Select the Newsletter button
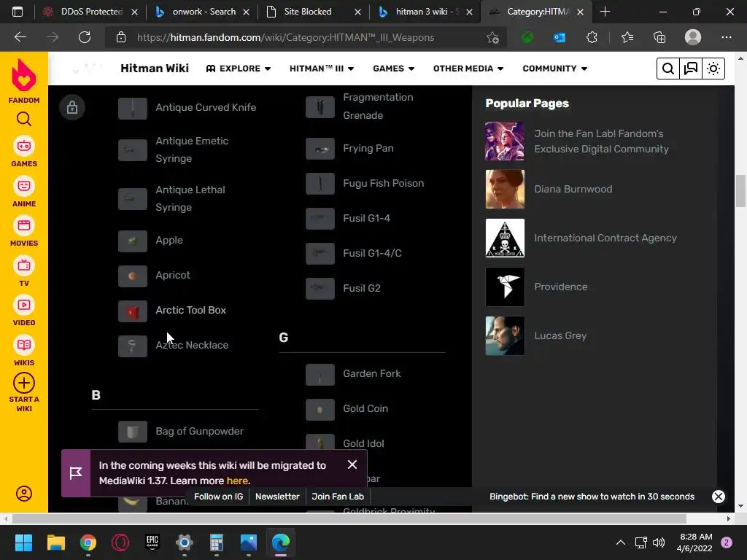This screenshot has width=747, height=560. point(277,496)
